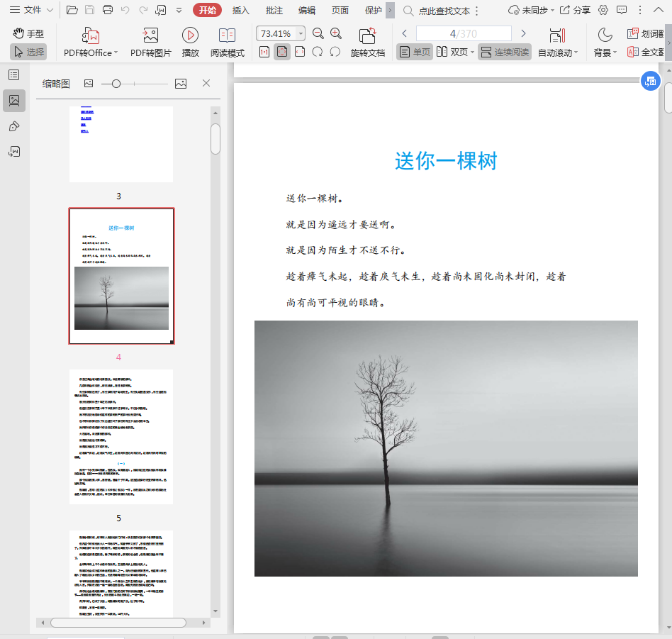Click the PDF转Office conversion icon
672x639 pixels.
pos(90,35)
